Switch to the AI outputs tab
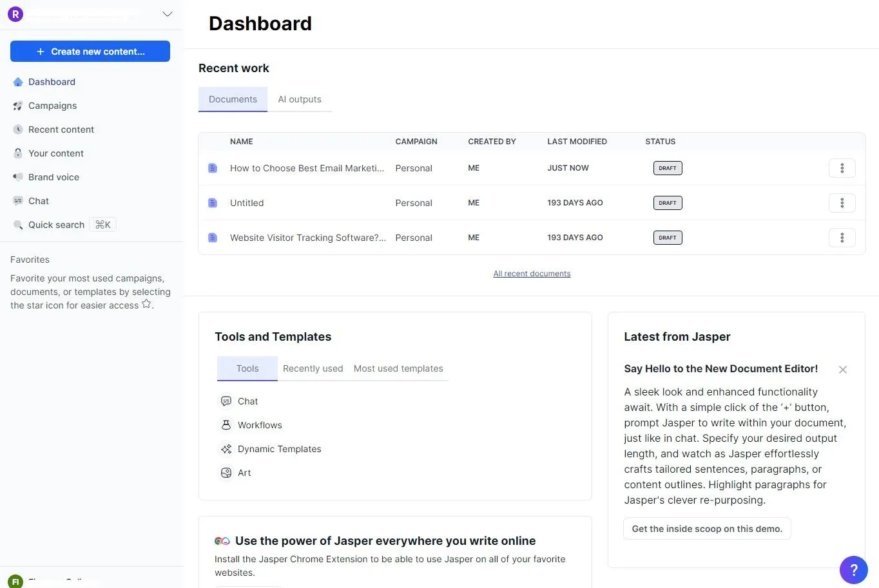The height and width of the screenshot is (588, 879). 300,99
